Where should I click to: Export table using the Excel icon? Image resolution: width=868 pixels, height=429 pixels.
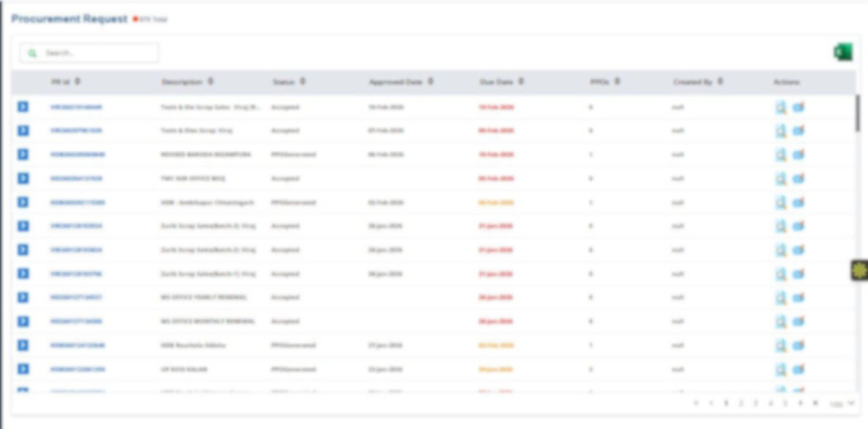(843, 52)
